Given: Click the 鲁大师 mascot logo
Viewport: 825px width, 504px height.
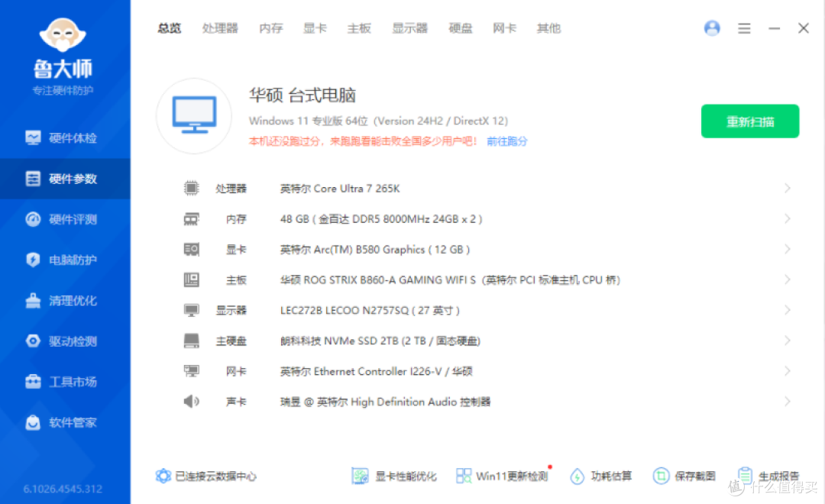Looking at the screenshot, I should pyautogui.click(x=63, y=34).
